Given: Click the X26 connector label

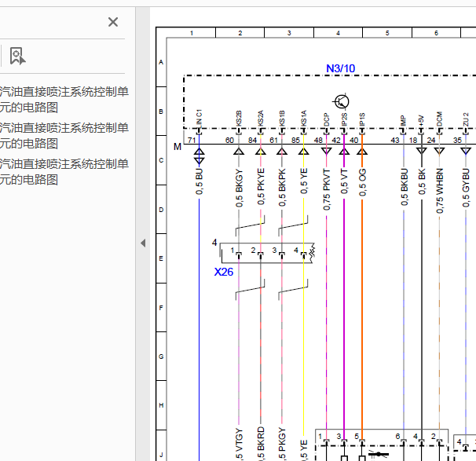Looking at the screenshot, I should pos(224,272).
